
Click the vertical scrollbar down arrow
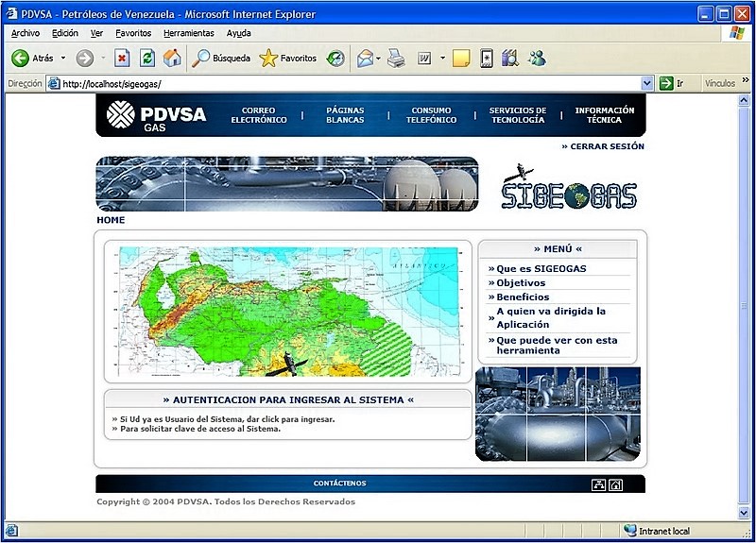point(744,513)
